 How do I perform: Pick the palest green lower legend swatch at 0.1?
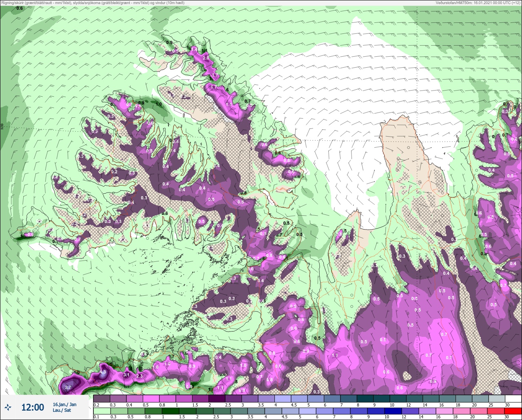click(x=102, y=411)
